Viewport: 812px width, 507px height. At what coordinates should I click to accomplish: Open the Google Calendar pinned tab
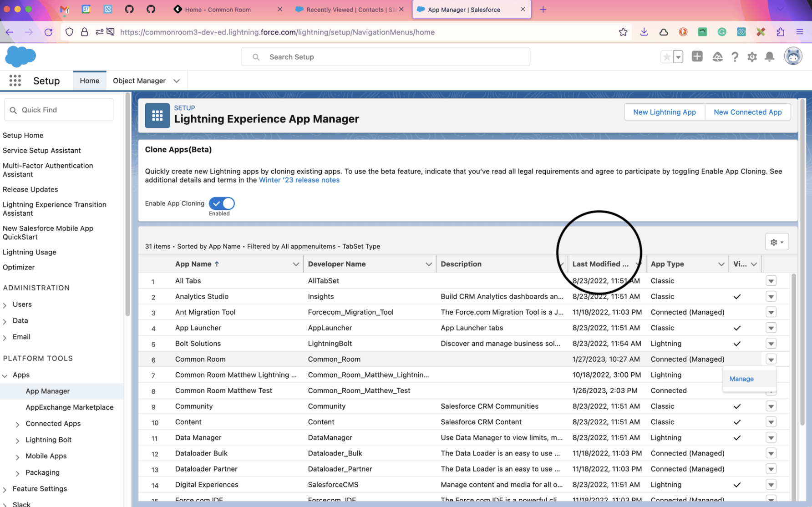click(x=86, y=9)
